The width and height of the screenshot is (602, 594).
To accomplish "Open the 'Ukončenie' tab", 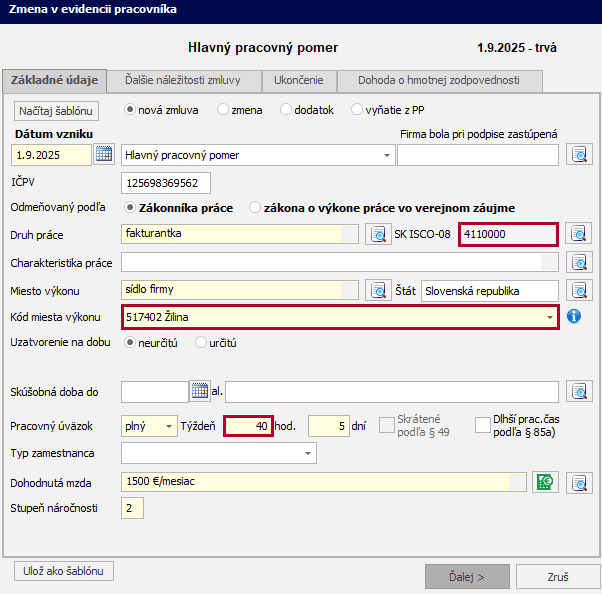I will point(298,81).
